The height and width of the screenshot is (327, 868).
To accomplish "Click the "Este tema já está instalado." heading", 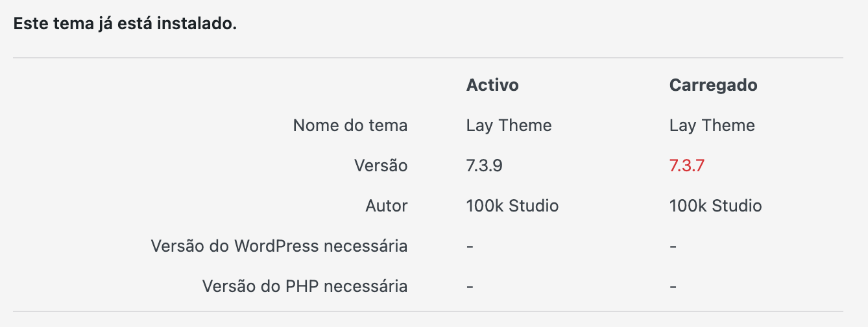I will [x=125, y=25].
